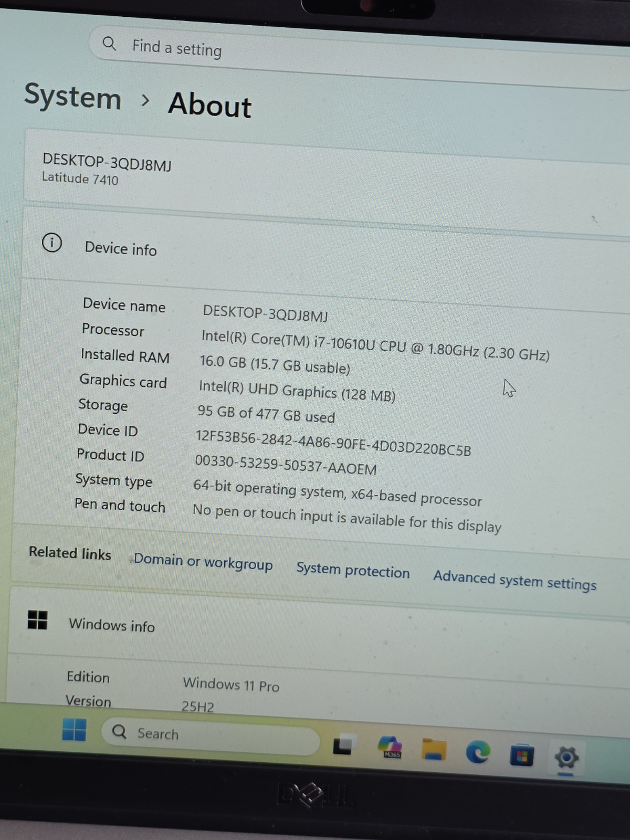Image resolution: width=630 pixels, height=840 pixels.
Task: Click the 25H2 version value
Action: point(198,707)
